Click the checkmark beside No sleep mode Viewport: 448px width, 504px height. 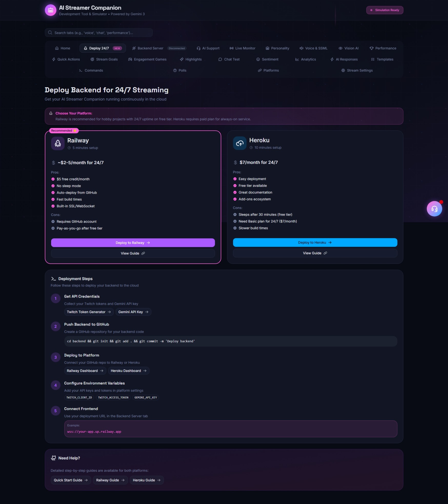coord(53,186)
